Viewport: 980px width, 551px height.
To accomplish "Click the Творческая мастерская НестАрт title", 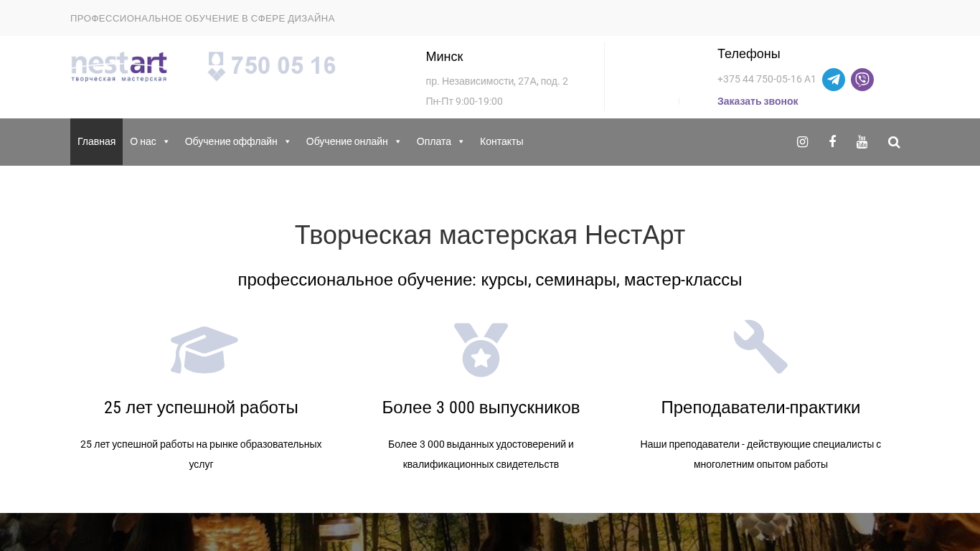I will (x=490, y=235).
